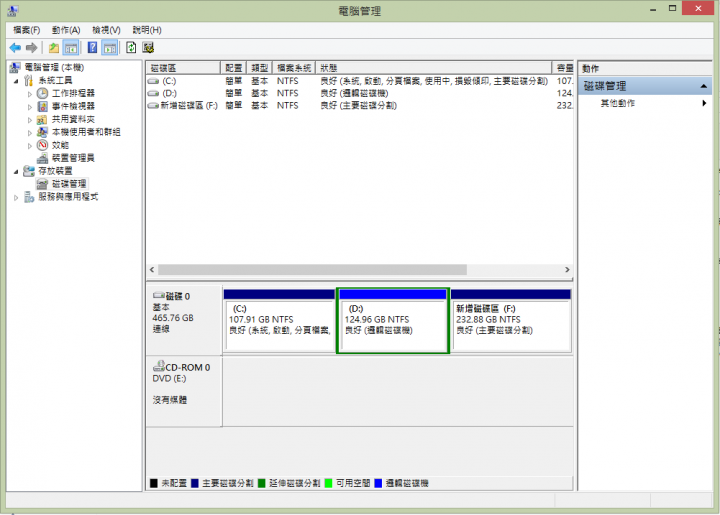Viewport: 720px width, 515px height.
Task: Select the 新增磁碟區 (F:) row in list
Action: point(360,106)
